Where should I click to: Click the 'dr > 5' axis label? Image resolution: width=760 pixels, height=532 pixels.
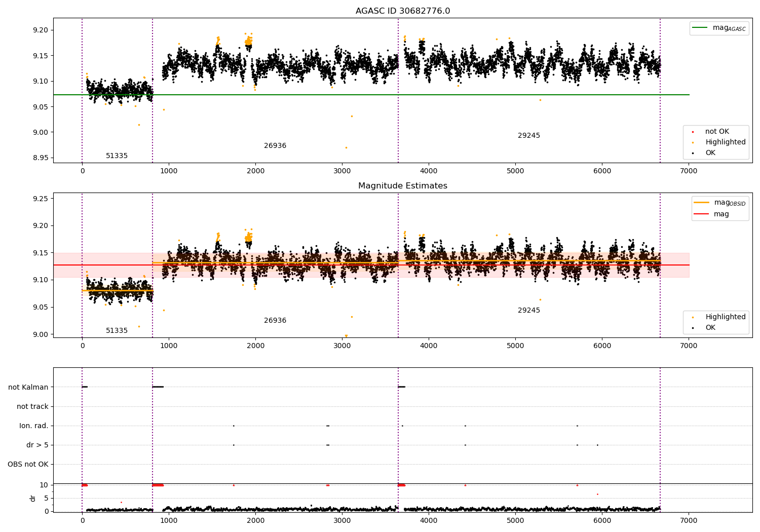coord(37,445)
